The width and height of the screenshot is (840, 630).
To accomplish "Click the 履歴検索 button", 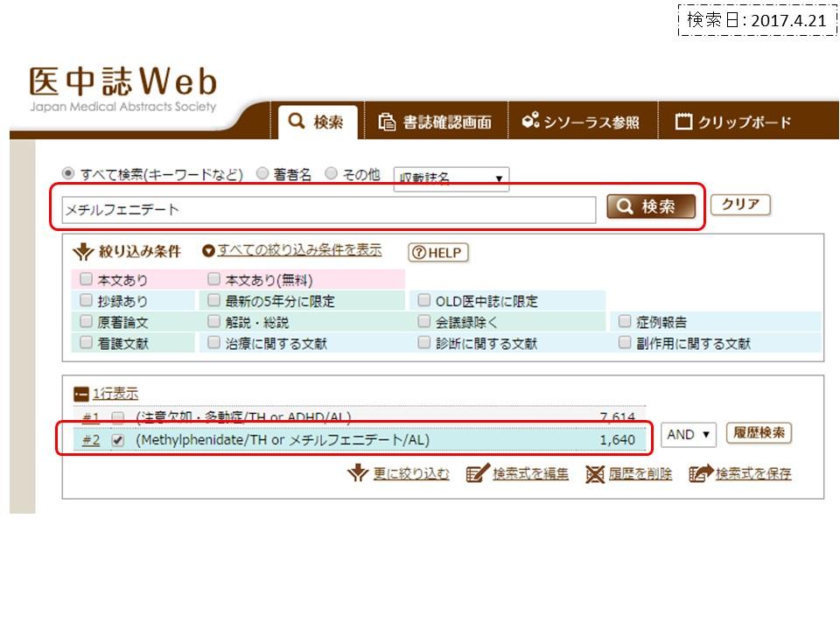I will [759, 433].
